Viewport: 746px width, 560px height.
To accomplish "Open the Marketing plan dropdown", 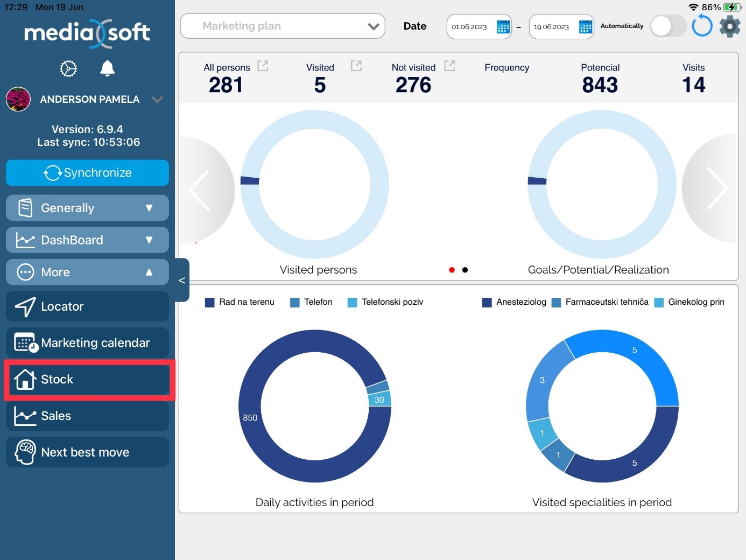I will click(282, 26).
